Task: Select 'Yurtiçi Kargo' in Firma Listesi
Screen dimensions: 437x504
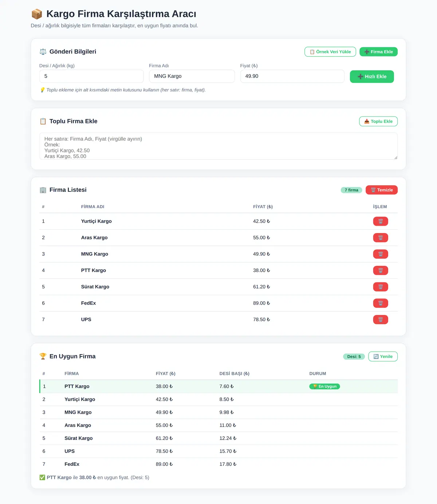Action: tap(97, 221)
